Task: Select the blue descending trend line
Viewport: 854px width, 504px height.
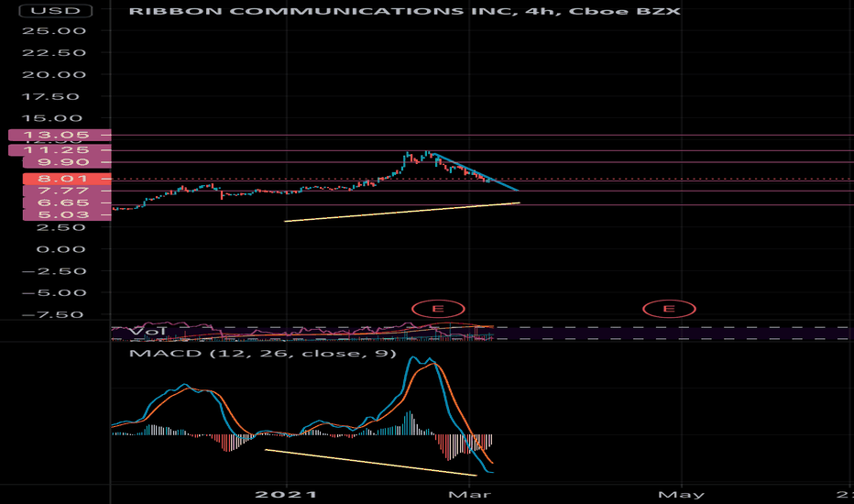Action: 476,173
